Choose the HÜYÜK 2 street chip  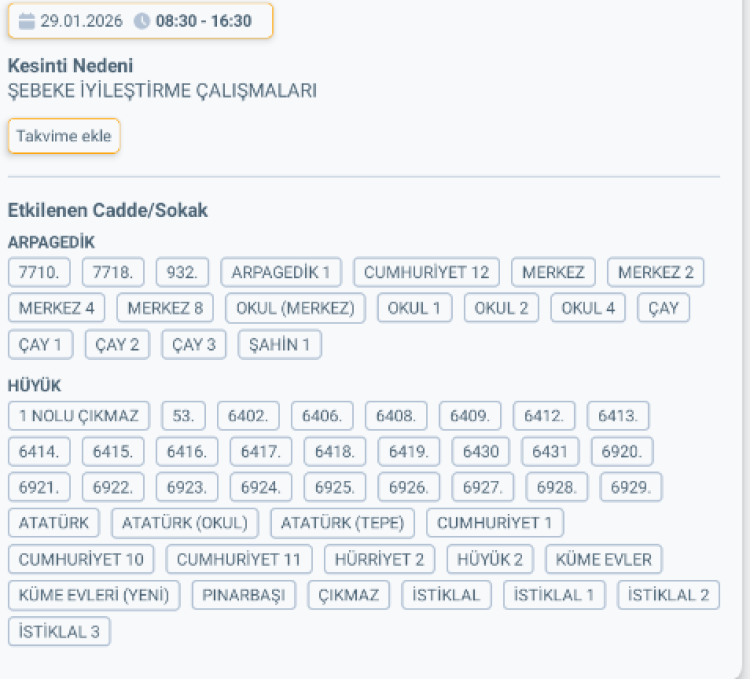point(490,558)
